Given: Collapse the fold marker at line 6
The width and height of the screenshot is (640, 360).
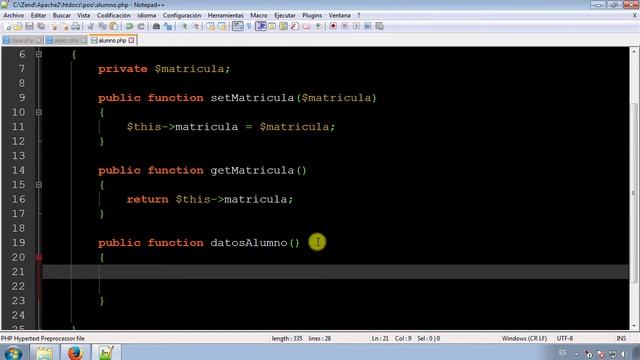Looking at the screenshot, I should tap(39, 54).
